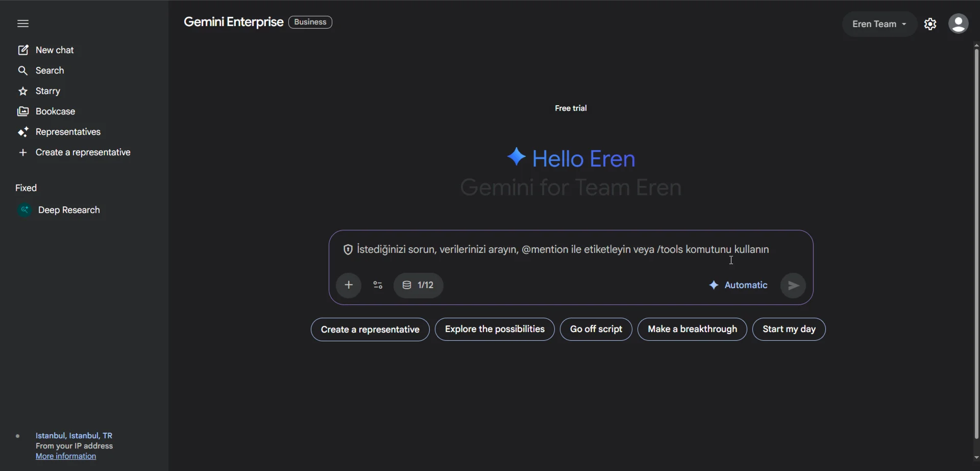Click the Search magnifier icon in sidebar

(23, 70)
